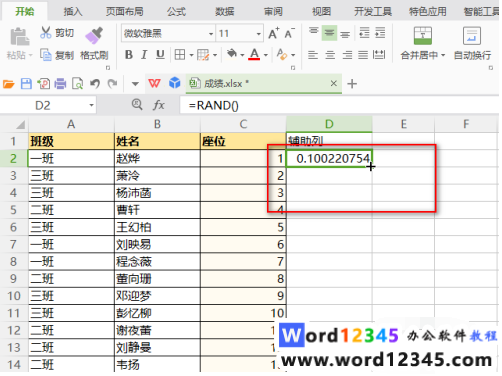Viewport: 502px width, 376px height.
Task: Set middle vertical alignment
Action: (329, 33)
